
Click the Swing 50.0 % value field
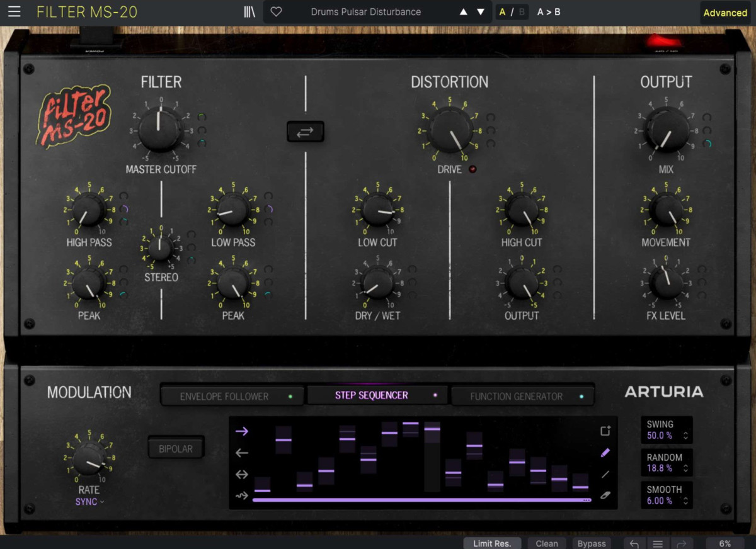click(660, 436)
